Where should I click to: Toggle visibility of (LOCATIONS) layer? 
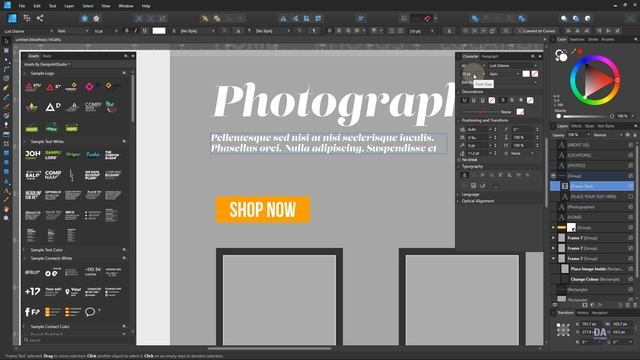(x=631, y=155)
